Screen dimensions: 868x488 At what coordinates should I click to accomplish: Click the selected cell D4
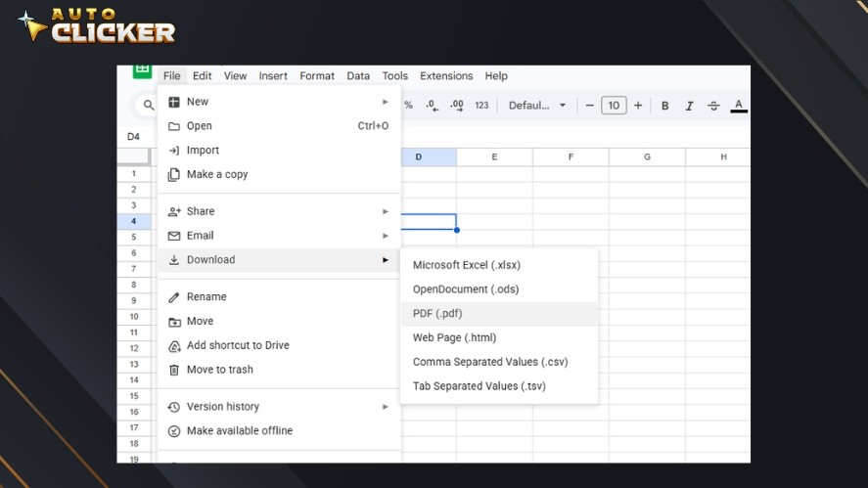(x=429, y=222)
